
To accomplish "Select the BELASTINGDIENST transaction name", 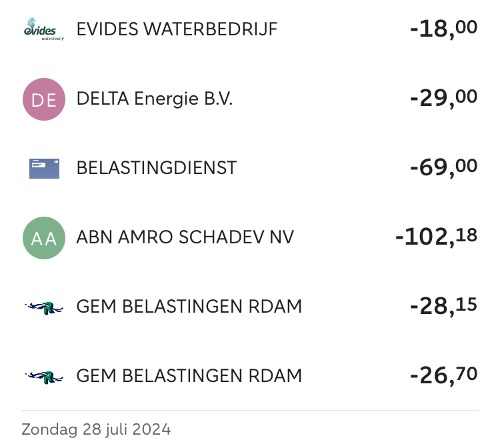I will coord(157,168).
